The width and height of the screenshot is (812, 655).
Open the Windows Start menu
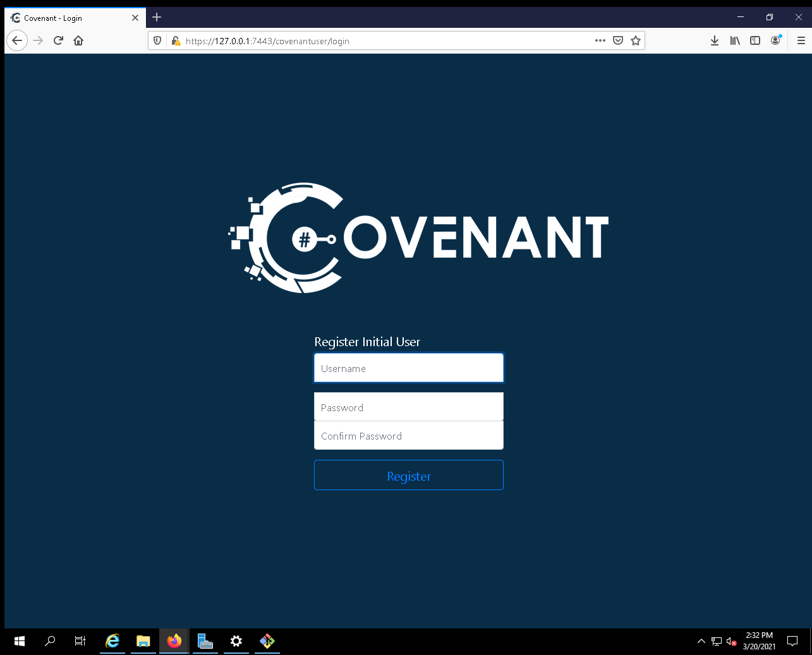pos(20,641)
